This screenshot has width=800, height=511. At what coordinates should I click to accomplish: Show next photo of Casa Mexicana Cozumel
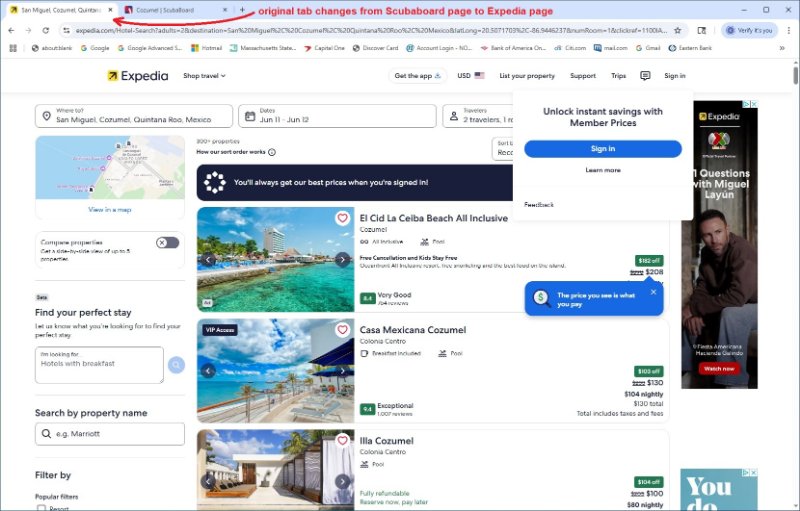click(342, 371)
